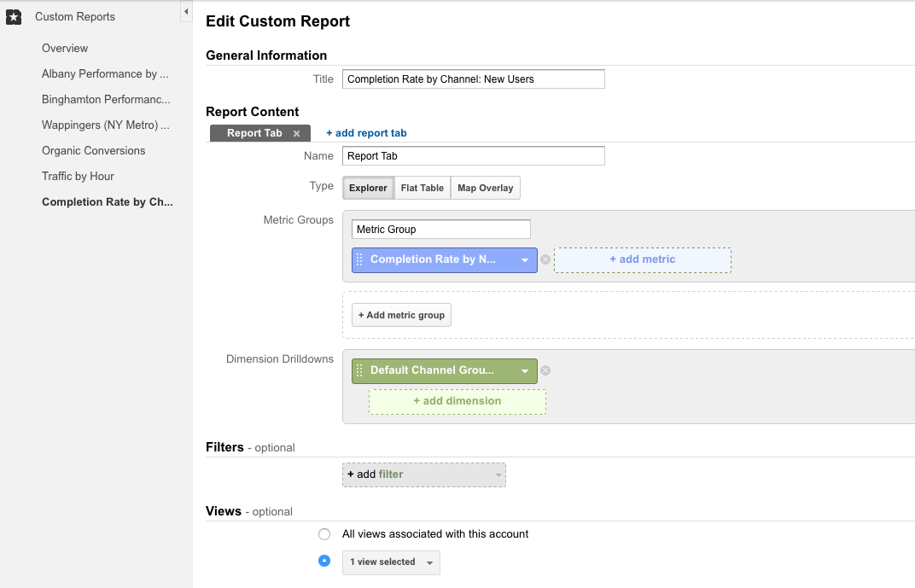The height and width of the screenshot is (588, 915).
Task: Choose the Explorer report type
Action: coord(368,188)
